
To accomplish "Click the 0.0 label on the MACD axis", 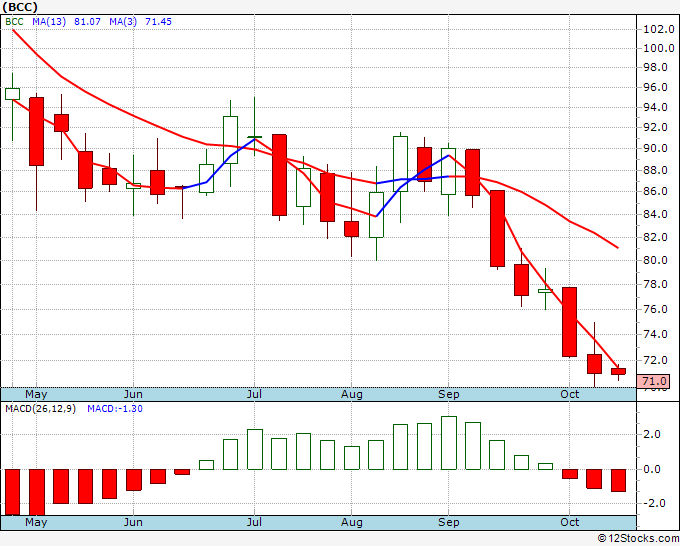I will click(652, 469).
